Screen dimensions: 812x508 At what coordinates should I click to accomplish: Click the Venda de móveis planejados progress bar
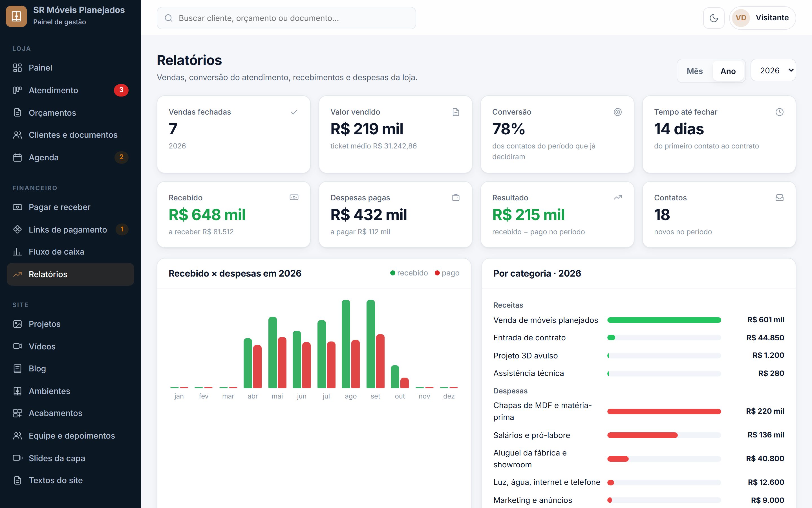664,320
